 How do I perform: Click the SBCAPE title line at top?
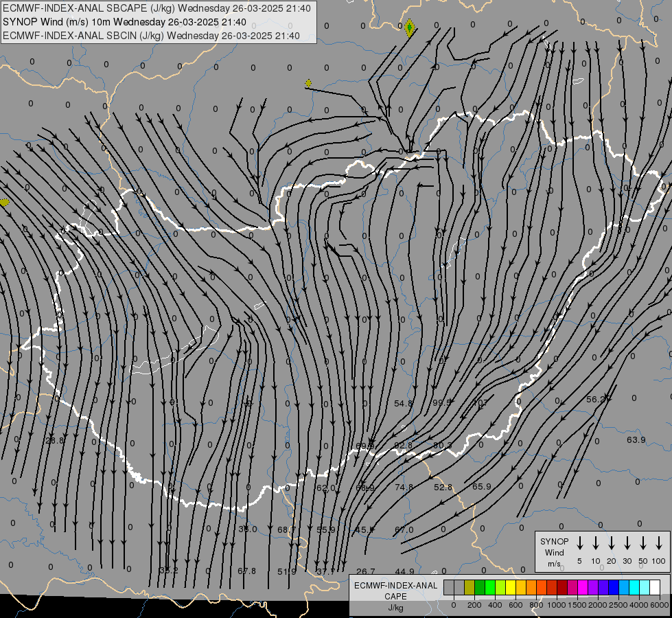[x=157, y=8]
